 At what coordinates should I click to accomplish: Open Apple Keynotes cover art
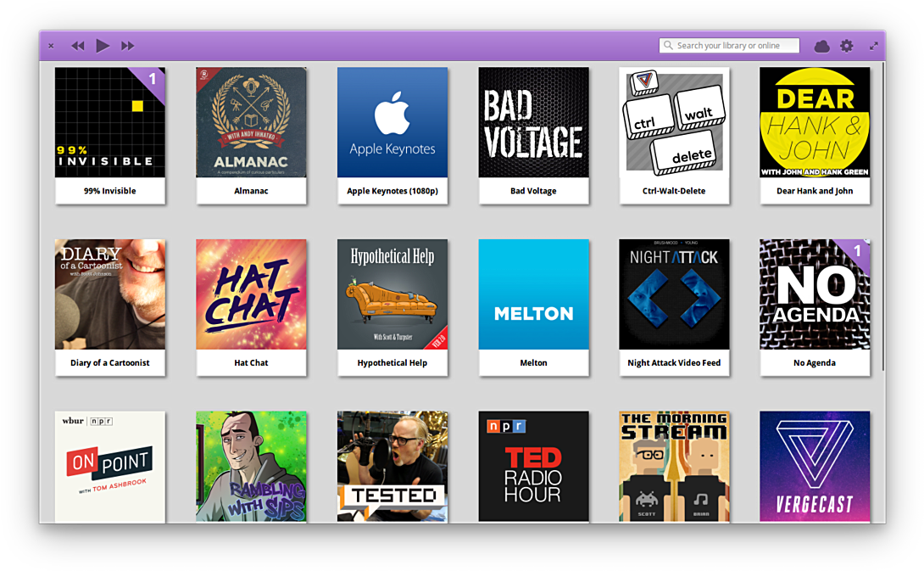[392, 122]
